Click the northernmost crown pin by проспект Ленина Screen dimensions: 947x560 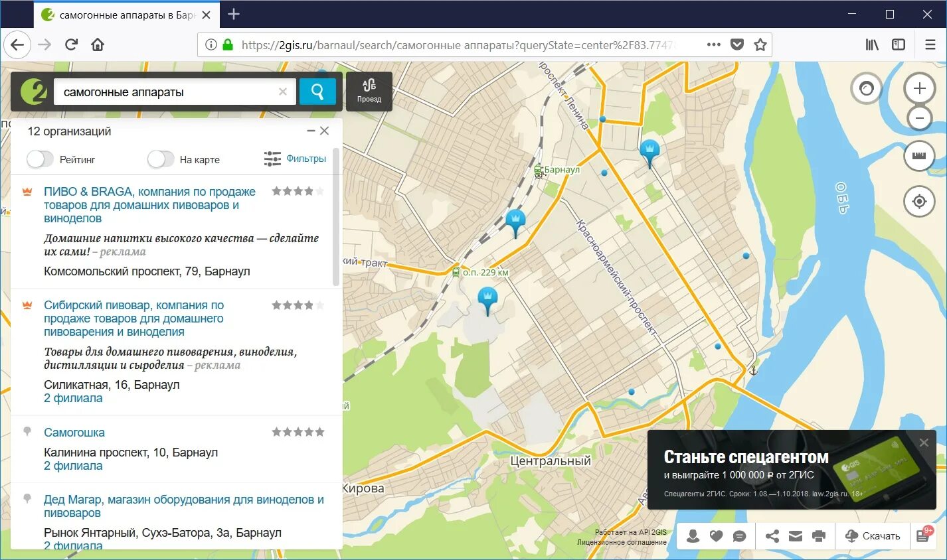point(649,153)
